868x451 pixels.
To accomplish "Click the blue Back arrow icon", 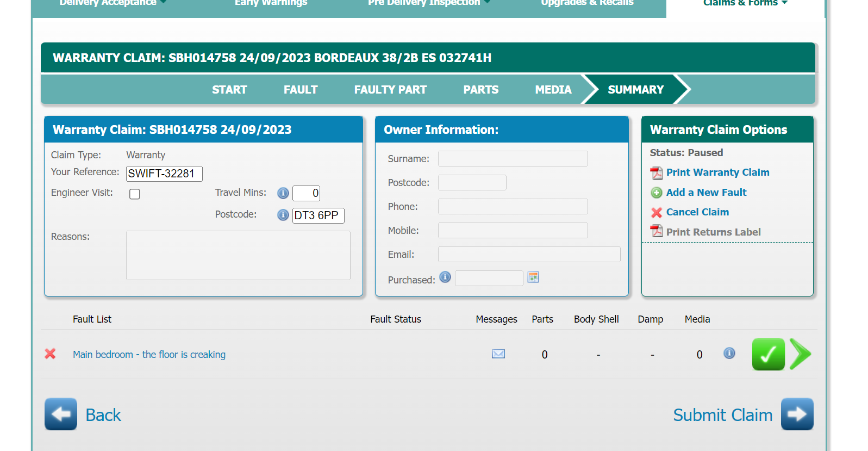I will tap(61, 415).
